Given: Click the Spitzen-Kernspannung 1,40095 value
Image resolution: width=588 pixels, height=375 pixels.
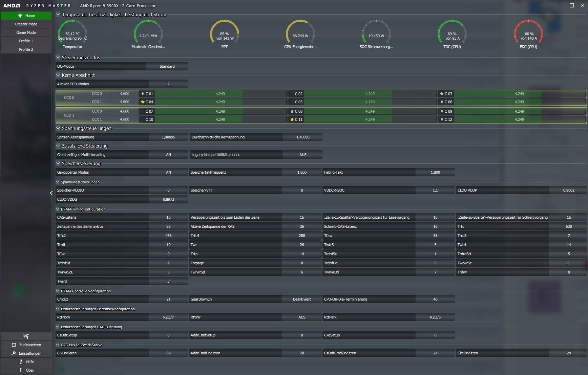Looking at the screenshot, I should [x=168, y=137].
